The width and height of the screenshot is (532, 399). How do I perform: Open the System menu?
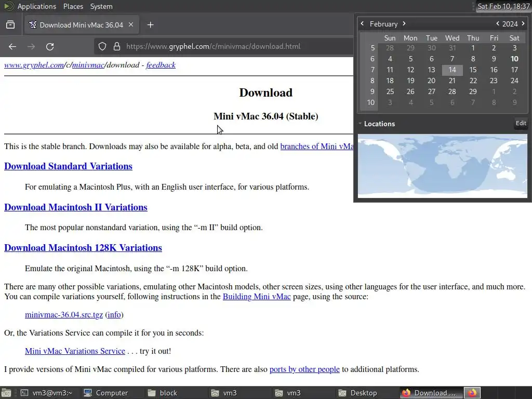click(x=101, y=6)
